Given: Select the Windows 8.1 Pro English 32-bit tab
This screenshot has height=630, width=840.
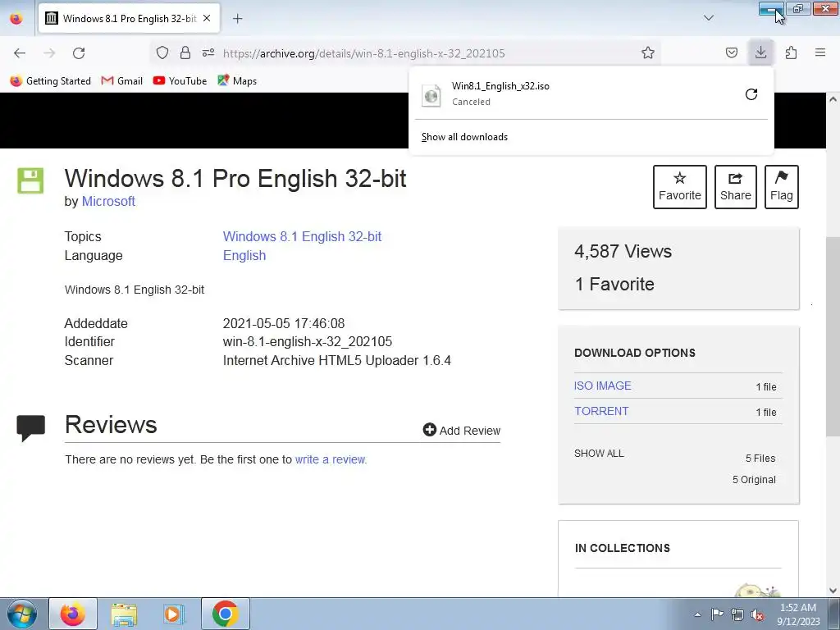Looking at the screenshot, I should [x=129, y=19].
